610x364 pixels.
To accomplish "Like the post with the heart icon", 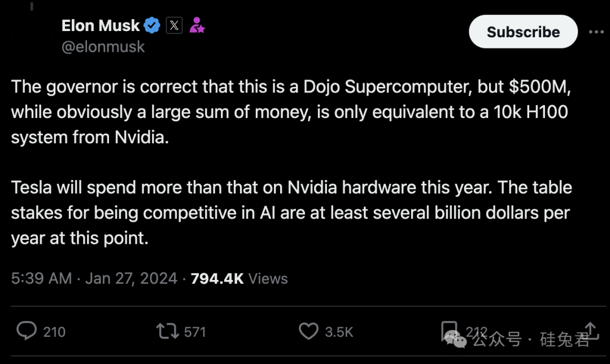I will point(308,331).
